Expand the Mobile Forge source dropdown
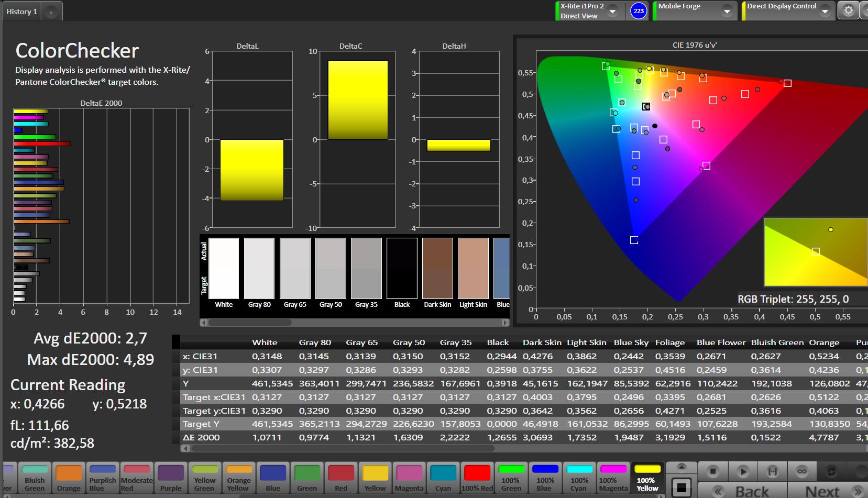This screenshot has height=498, width=868. (727, 11)
